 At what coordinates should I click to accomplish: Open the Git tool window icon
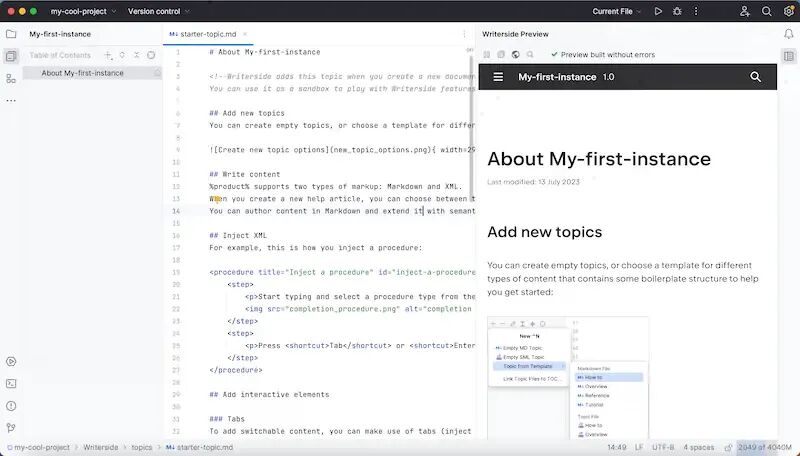11,428
